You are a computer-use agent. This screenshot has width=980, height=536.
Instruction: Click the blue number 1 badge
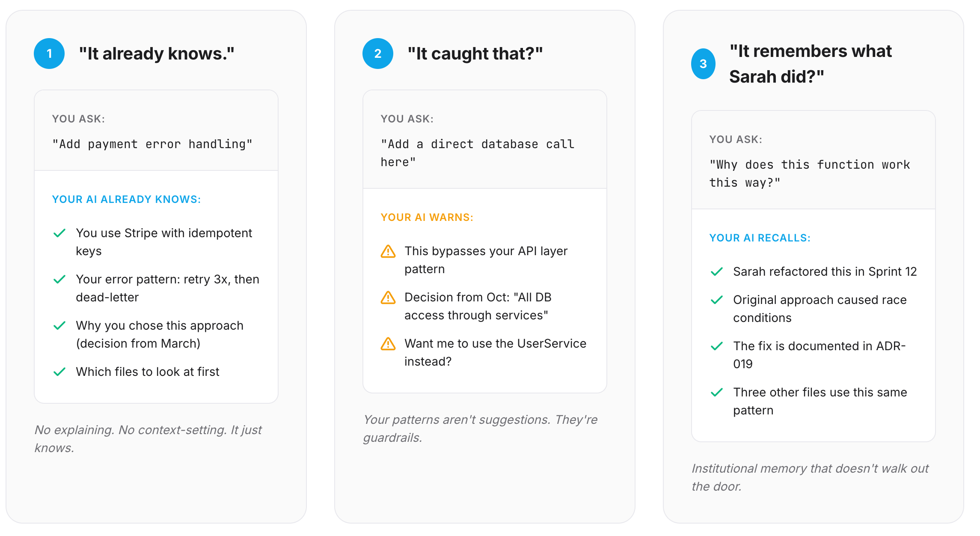point(49,54)
